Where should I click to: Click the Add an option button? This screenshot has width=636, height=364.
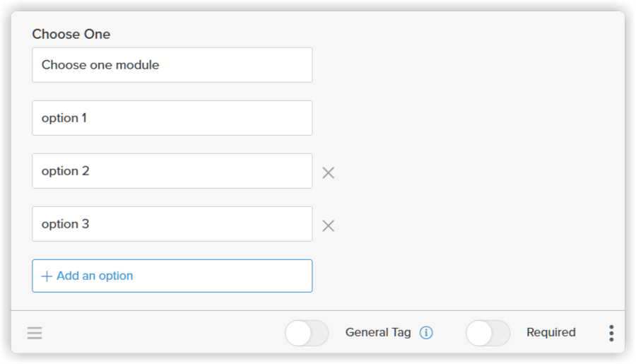(172, 276)
